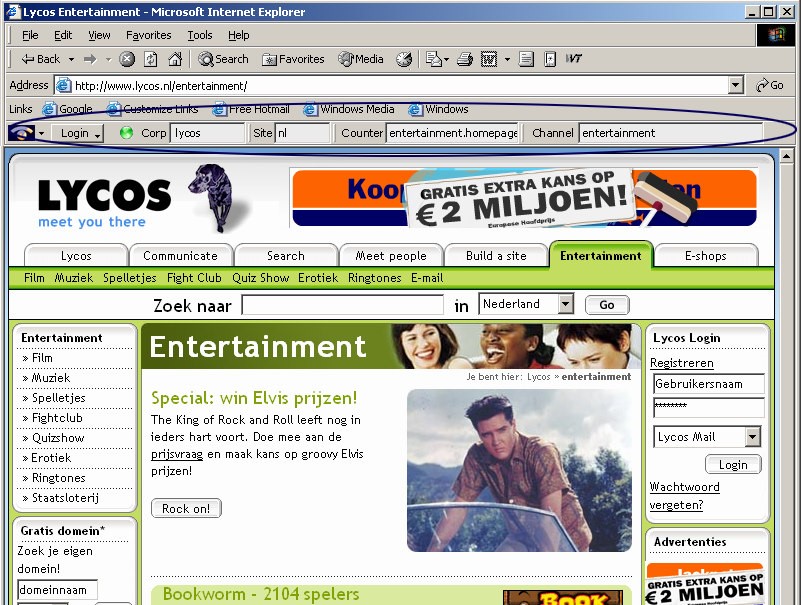Switch to the Meet people tab
This screenshot has width=801, height=605.
[x=391, y=255]
